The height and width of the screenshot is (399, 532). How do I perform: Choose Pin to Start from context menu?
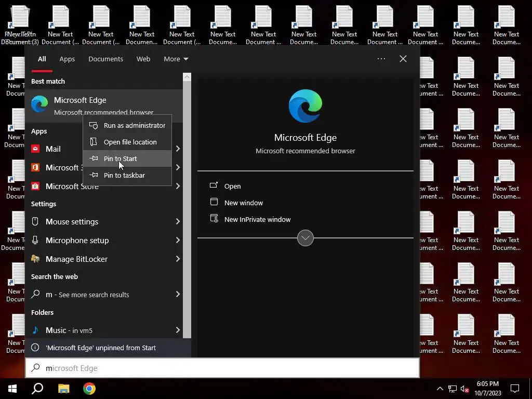[127, 158]
